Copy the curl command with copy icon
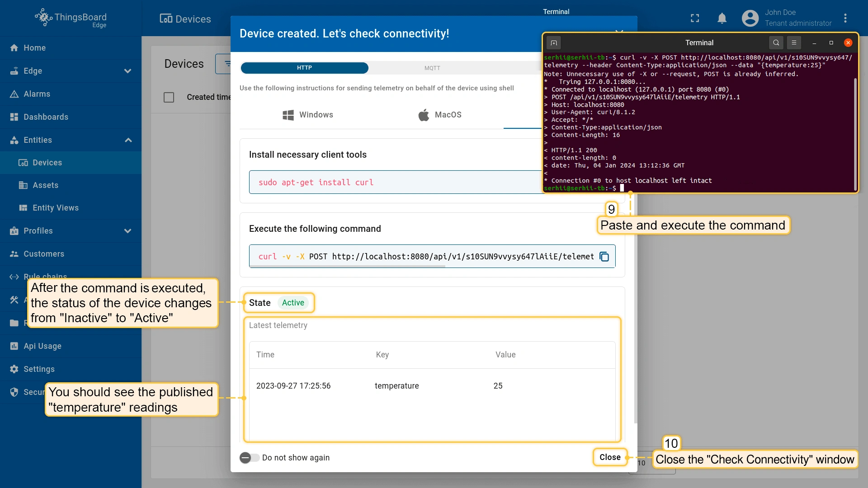Image resolution: width=868 pixels, height=488 pixels. [604, 257]
